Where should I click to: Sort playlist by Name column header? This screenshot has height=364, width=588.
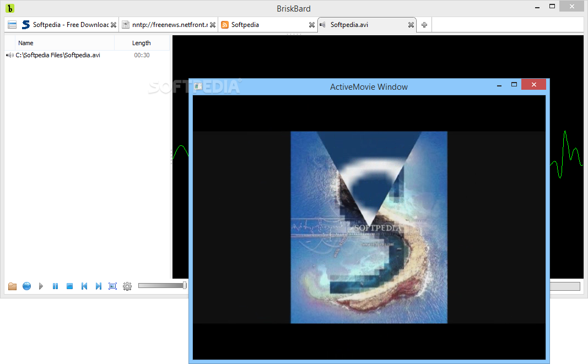pos(64,43)
